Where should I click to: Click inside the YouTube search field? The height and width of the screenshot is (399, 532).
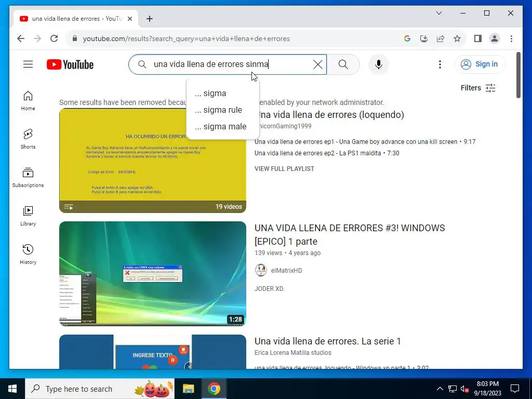point(228,64)
